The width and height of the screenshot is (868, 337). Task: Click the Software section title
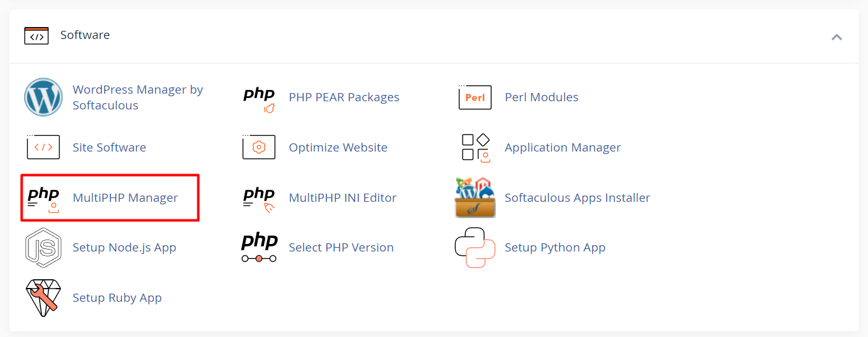click(85, 35)
